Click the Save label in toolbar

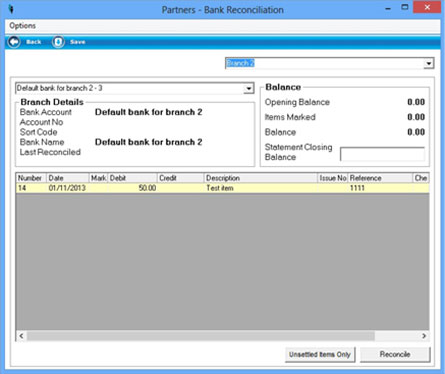point(78,42)
